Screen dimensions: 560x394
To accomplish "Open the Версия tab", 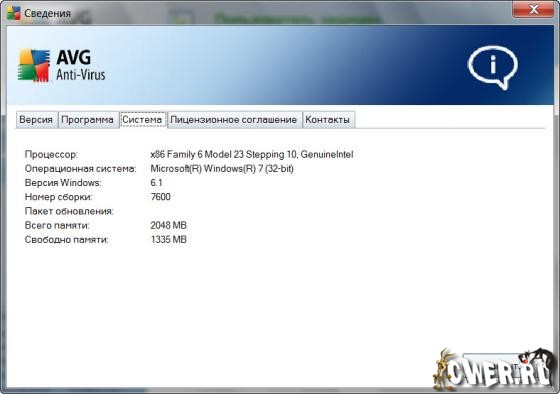I will (36, 120).
